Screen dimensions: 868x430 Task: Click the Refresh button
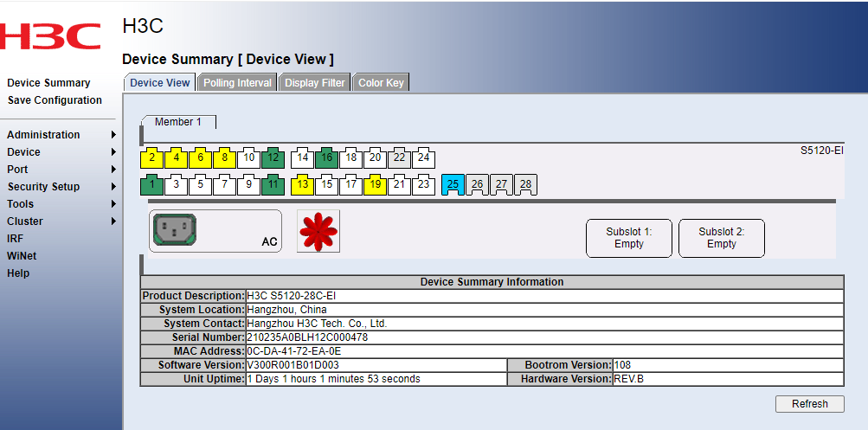click(x=810, y=404)
